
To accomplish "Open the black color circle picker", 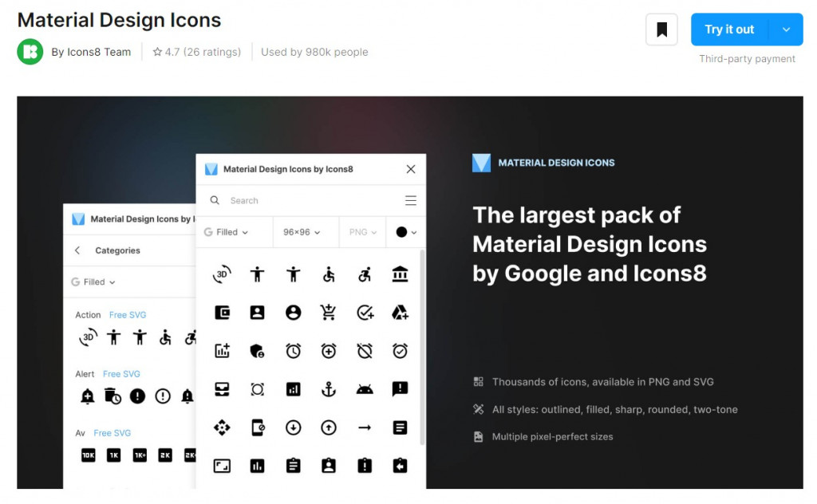I will point(406,232).
